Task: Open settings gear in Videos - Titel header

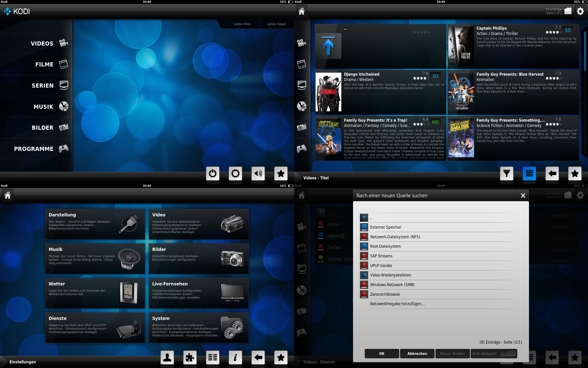Action: (x=580, y=11)
